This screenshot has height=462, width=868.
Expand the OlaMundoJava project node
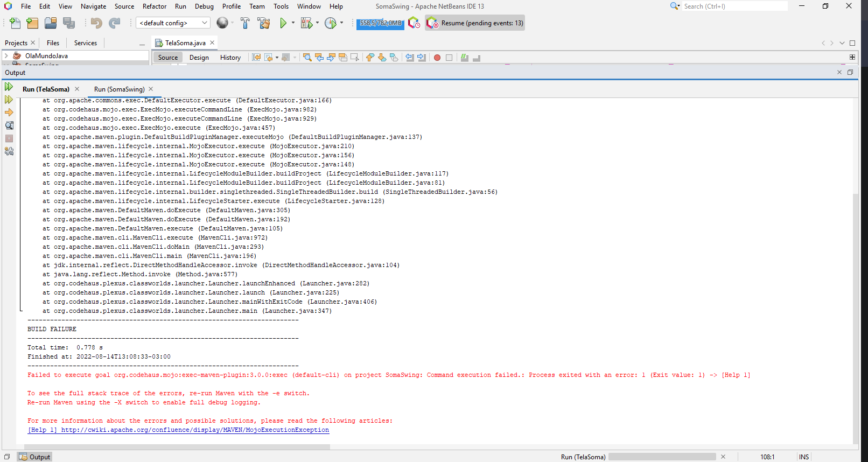[x=6, y=55]
